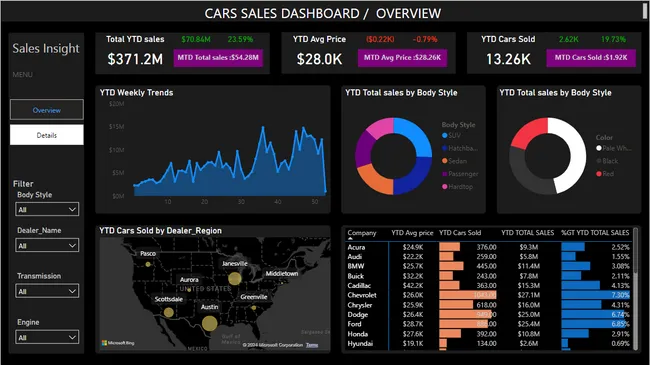The height and width of the screenshot is (365, 650).
Task: Select the Red color legend marker
Action: (x=599, y=174)
